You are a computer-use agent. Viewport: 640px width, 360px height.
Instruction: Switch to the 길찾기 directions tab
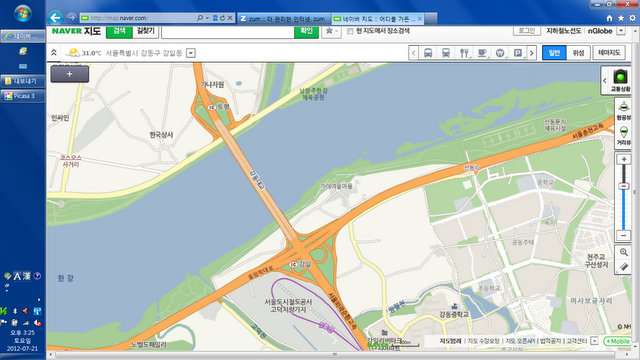point(145,31)
